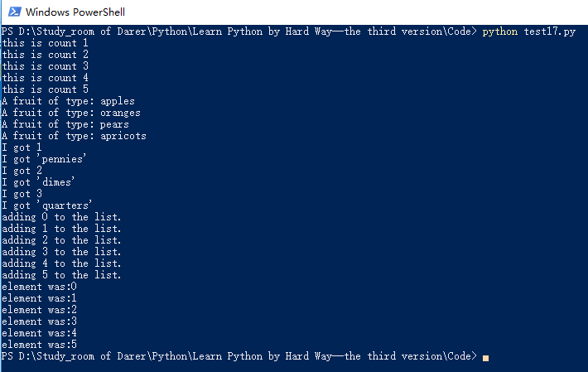588x372 pixels.
Task: Click the 'I got 'dimes'' output line
Action: click(x=39, y=182)
